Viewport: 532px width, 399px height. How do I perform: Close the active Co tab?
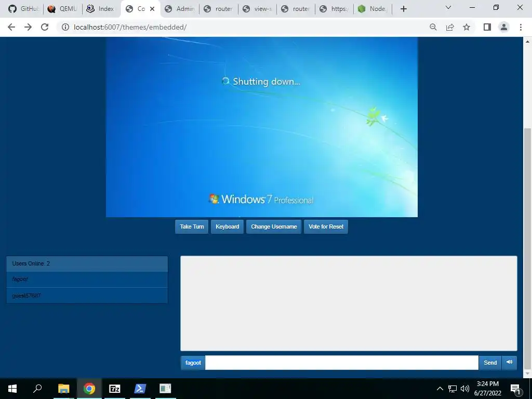point(152,9)
